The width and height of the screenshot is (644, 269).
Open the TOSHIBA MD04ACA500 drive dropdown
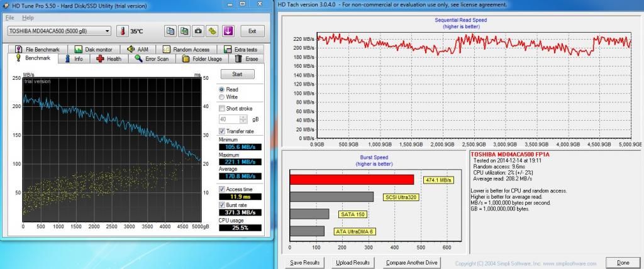click(59, 31)
